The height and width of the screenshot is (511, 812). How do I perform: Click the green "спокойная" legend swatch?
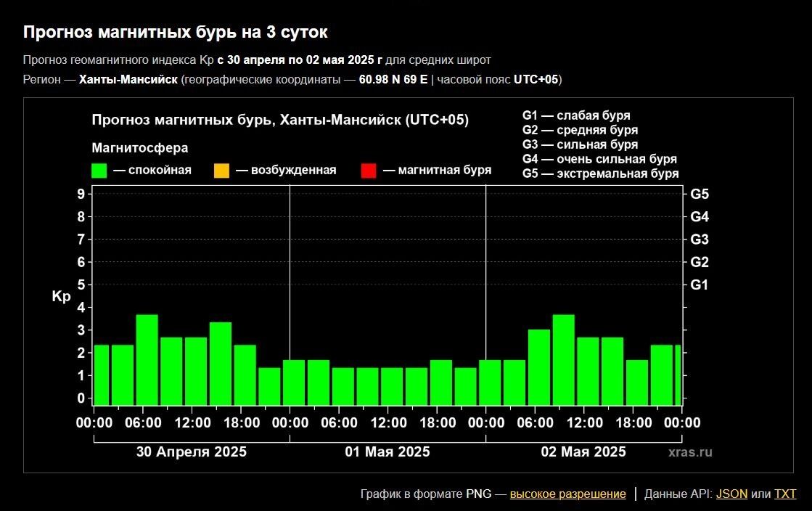[x=99, y=171]
